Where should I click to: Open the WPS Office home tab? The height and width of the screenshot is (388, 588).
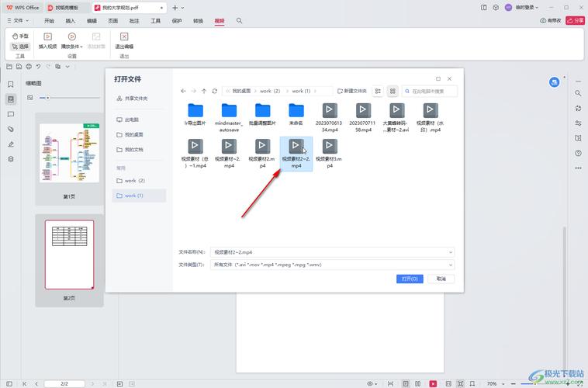click(x=22, y=8)
